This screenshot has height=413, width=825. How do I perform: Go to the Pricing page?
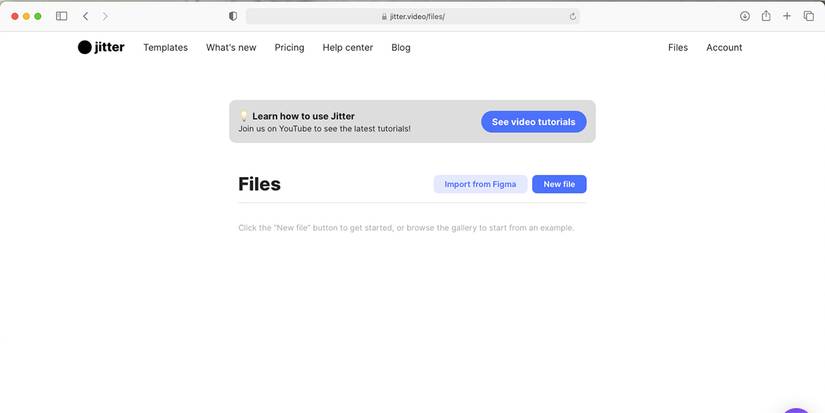click(x=289, y=47)
